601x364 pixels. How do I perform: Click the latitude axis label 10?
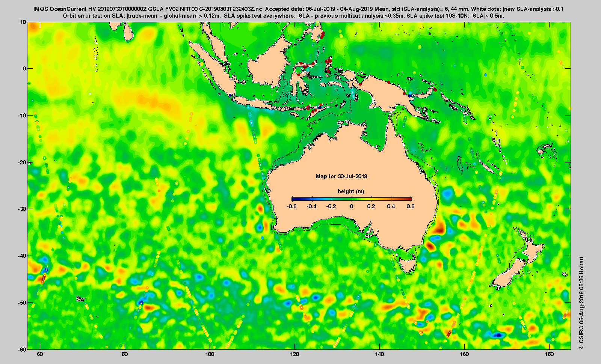click(23, 22)
